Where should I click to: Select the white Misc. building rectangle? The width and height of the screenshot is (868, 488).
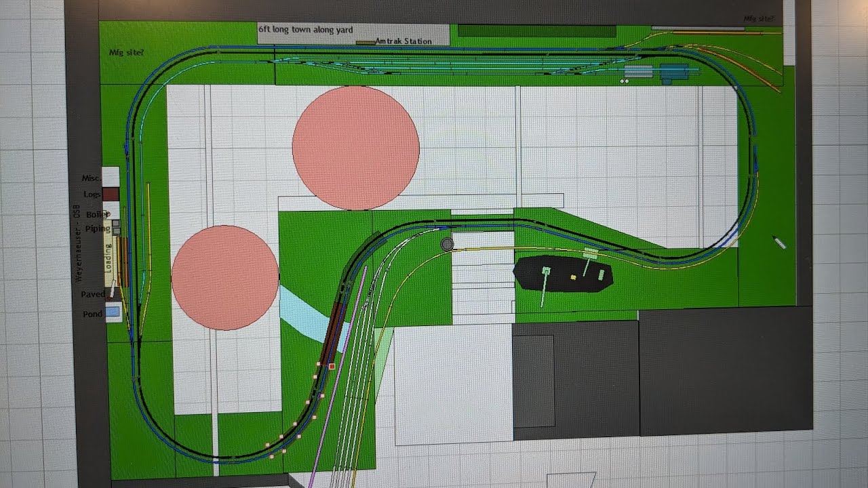pos(111,177)
